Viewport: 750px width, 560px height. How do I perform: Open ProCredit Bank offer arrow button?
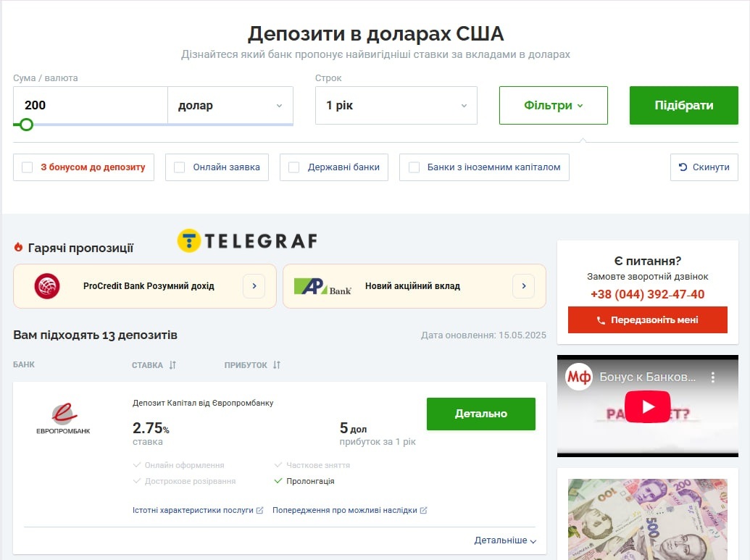(254, 286)
